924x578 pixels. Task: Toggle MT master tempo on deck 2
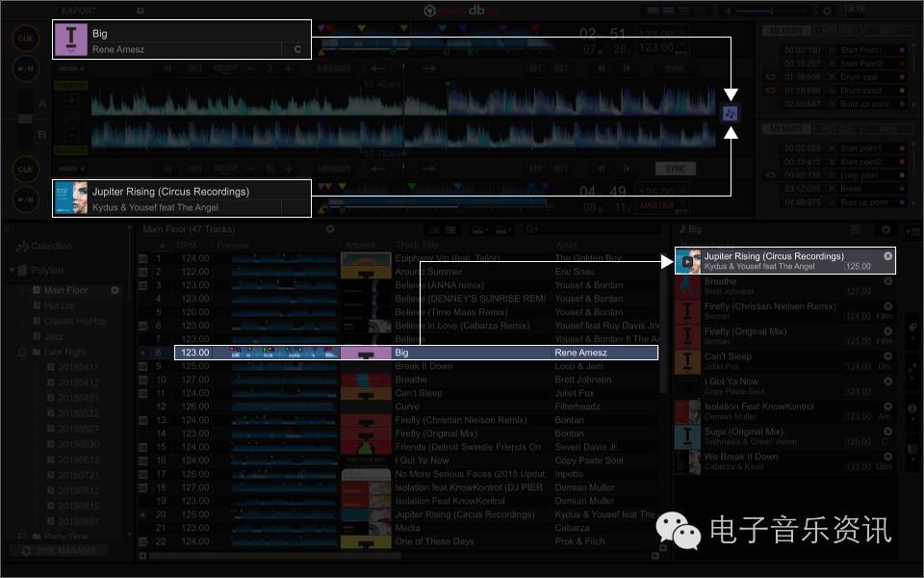535,169
